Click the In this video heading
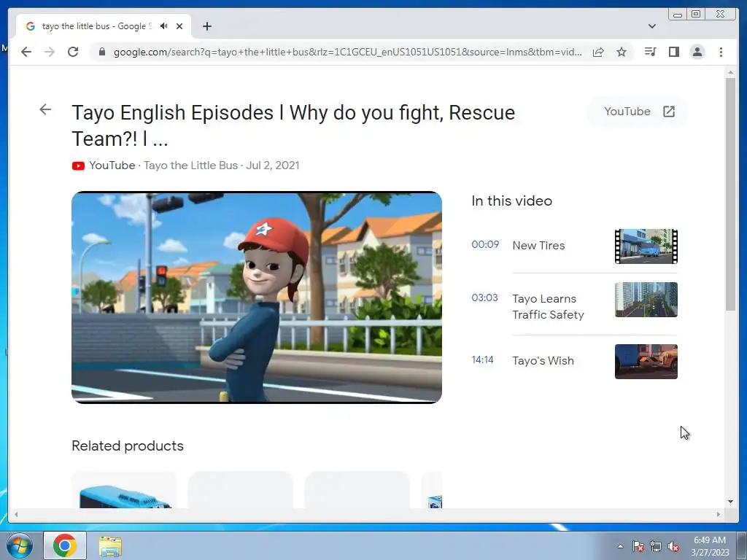 tap(511, 201)
